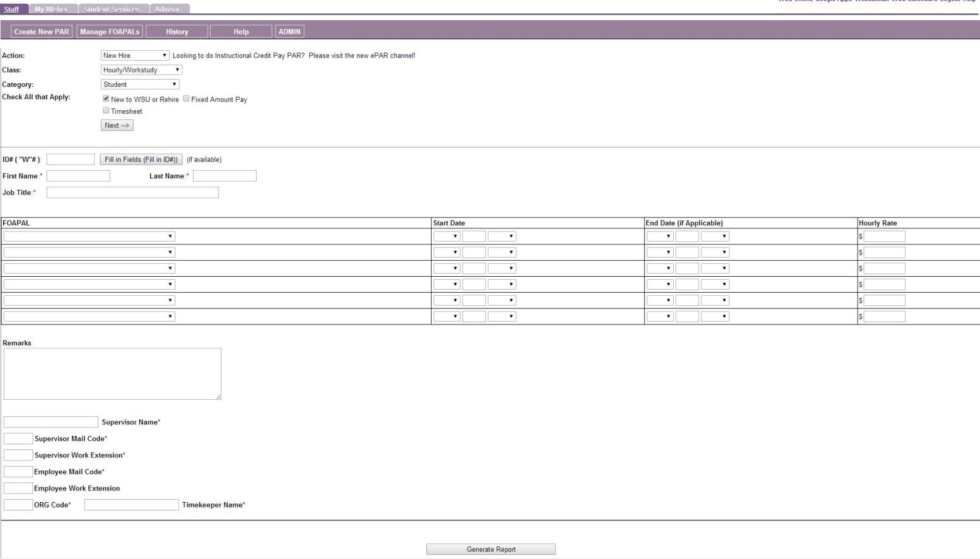980x559 pixels.
Task: Open the Student Services tab
Action: pos(112,9)
